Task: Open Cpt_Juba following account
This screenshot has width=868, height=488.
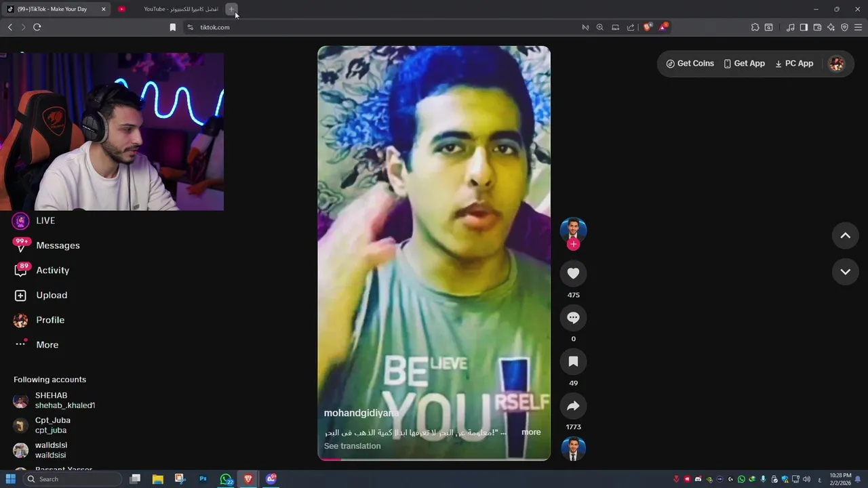Action: click(42, 425)
